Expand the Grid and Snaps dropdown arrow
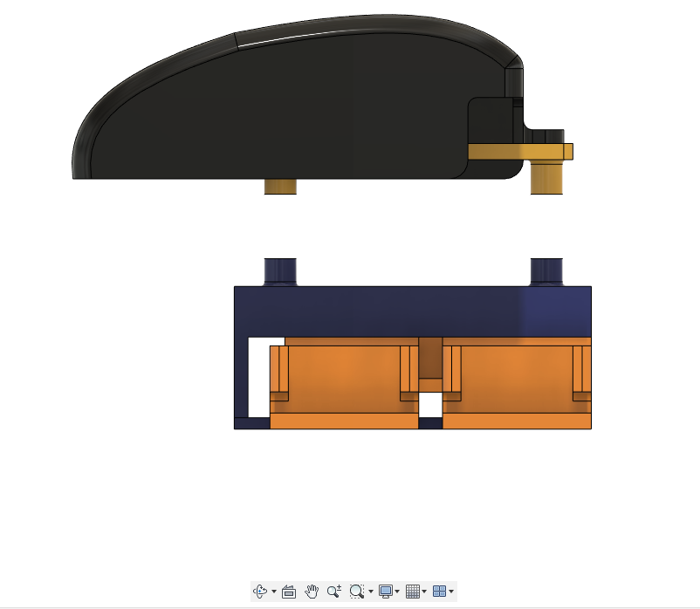Viewport: 700px width, 609px height. pyautogui.click(x=424, y=592)
